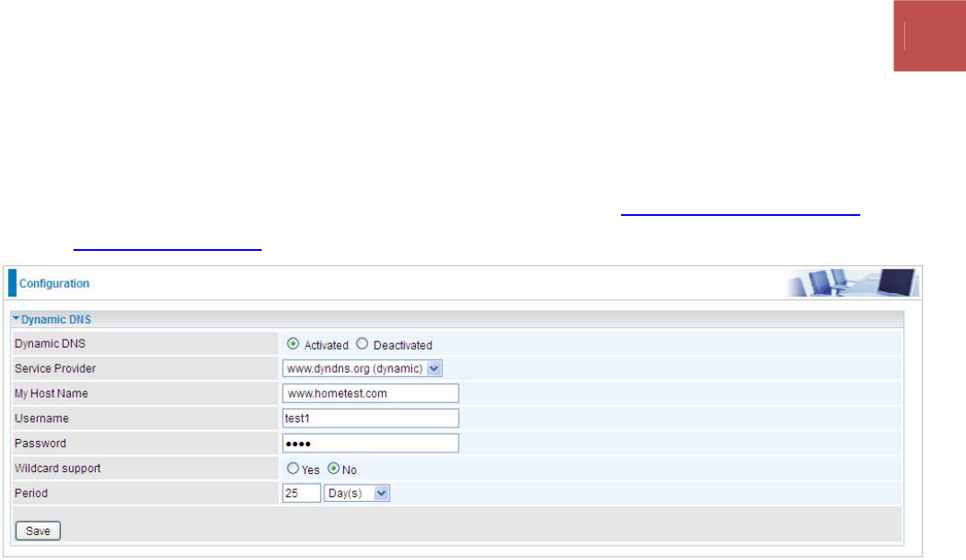The image size is (966, 560).
Task: Choose No for Wildcard support
Action: [334, 469]
